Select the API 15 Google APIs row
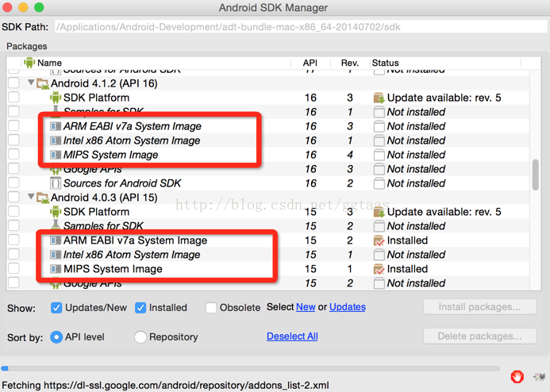550x392 pixels. pos(267,283)
